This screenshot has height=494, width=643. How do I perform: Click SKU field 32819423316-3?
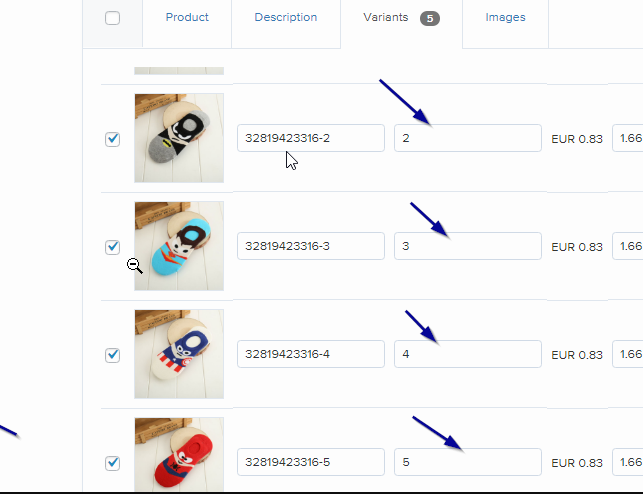click(x=311, y=246)
